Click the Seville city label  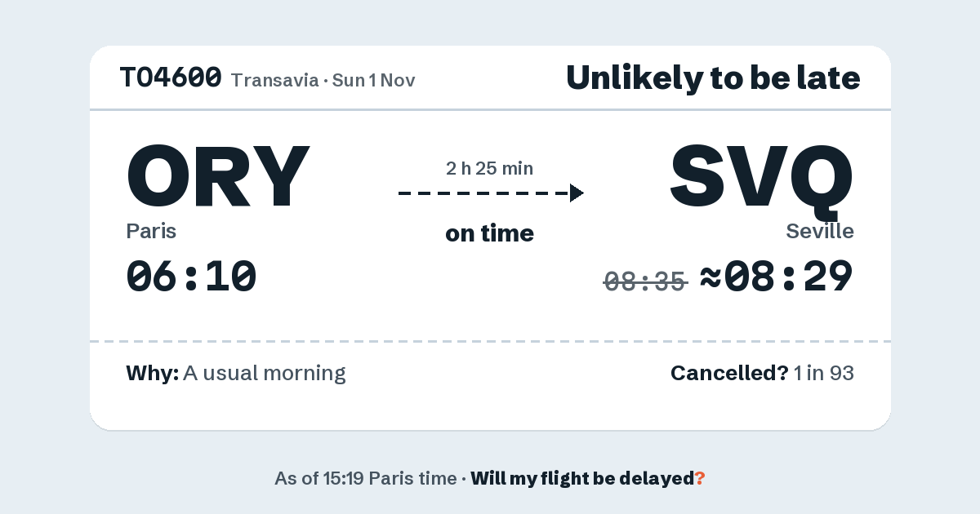pyautogui.click(x=820, y=231)
